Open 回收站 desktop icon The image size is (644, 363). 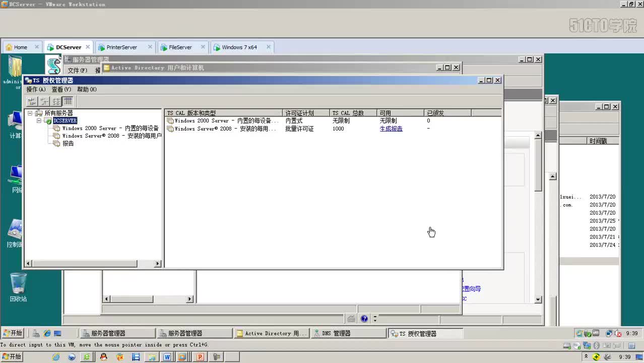click(x=18, y=287)
